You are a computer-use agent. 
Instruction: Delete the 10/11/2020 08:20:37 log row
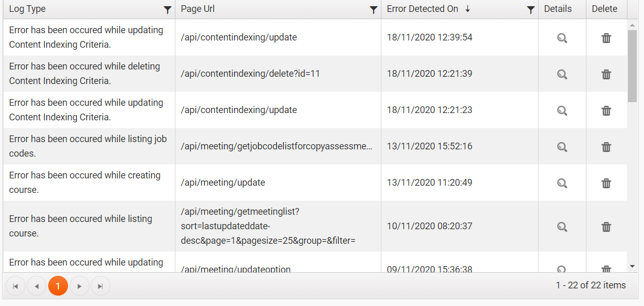(x=606, y=227)
